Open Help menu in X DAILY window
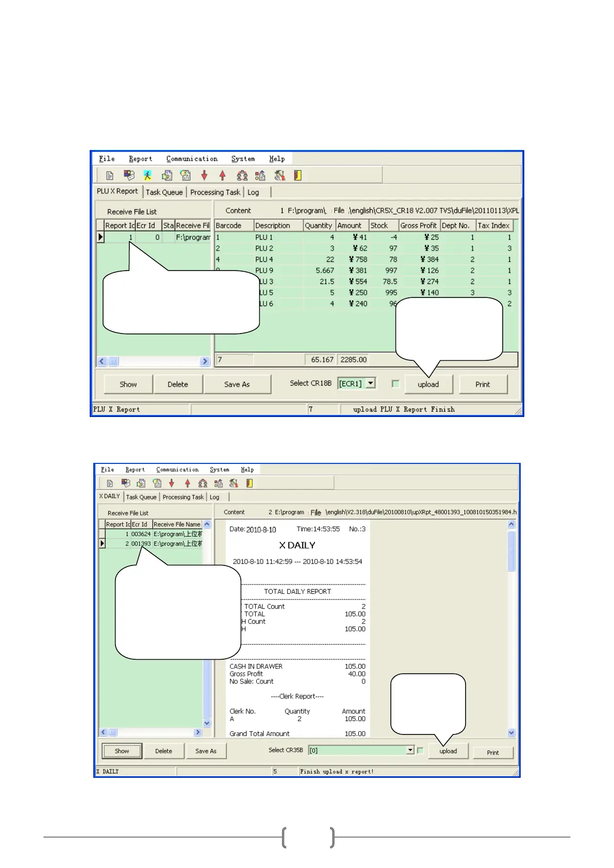The height and width of the screenshot is (868, 614). 247,470
